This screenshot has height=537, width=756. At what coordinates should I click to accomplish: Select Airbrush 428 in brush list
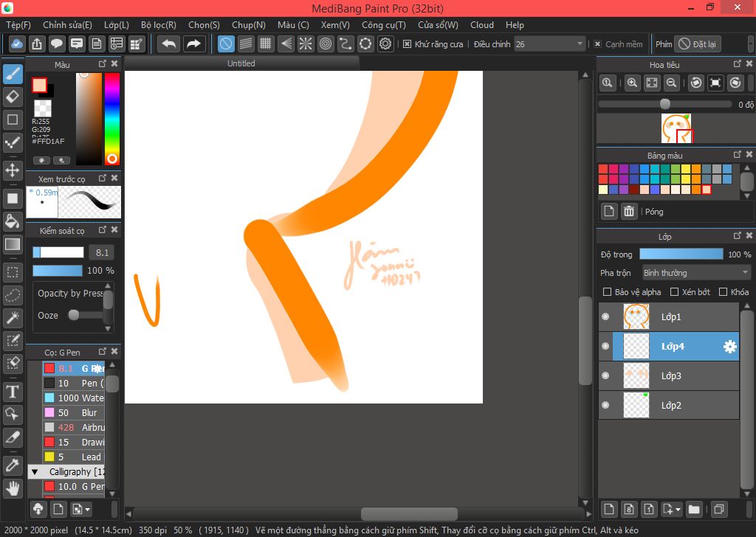pyautogui.click(x=74, y=427)
